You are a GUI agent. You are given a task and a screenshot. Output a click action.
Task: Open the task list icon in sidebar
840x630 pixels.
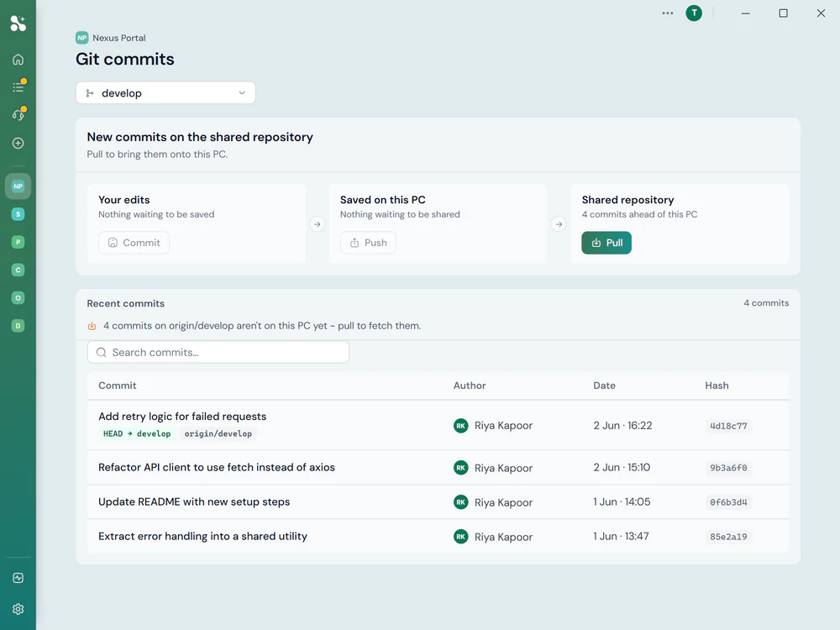[x=18, y=87]
